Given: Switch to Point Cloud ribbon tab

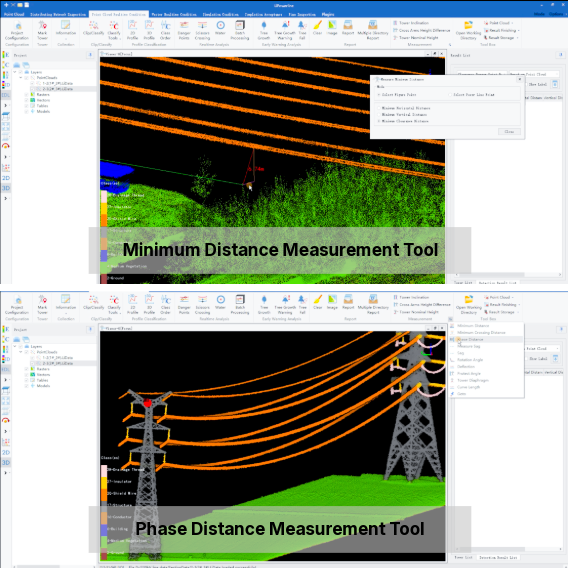Looking at the screenshot, I should click(14, 14).
